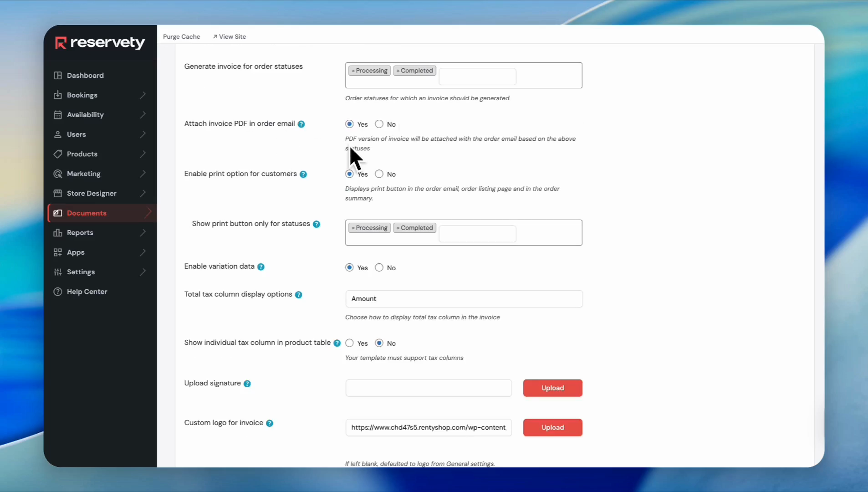Click Purge Cache in top bar
Viewport: 868px width, 492px height.
(181, 36)
